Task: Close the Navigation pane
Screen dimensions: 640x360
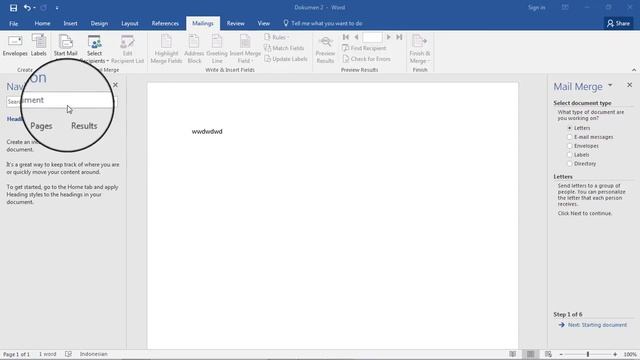Action: point(116,85)
